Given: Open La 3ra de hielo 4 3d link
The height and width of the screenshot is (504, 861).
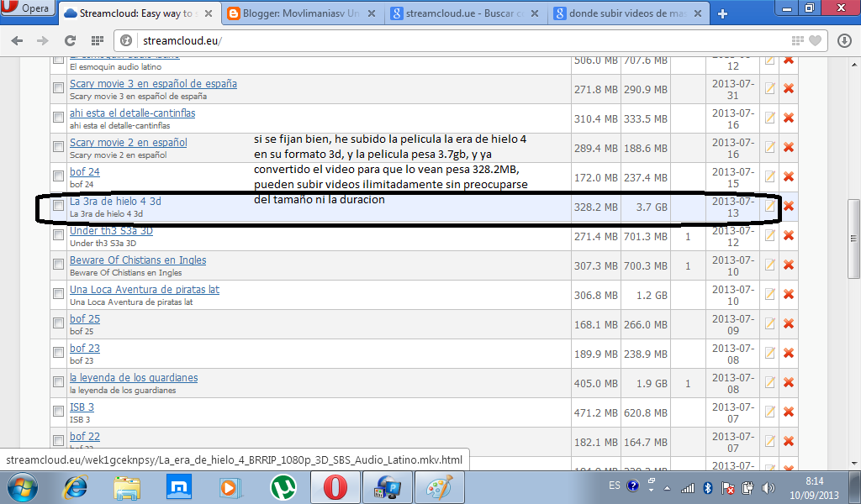Looking at the screenshot, I should pos(115,202).
